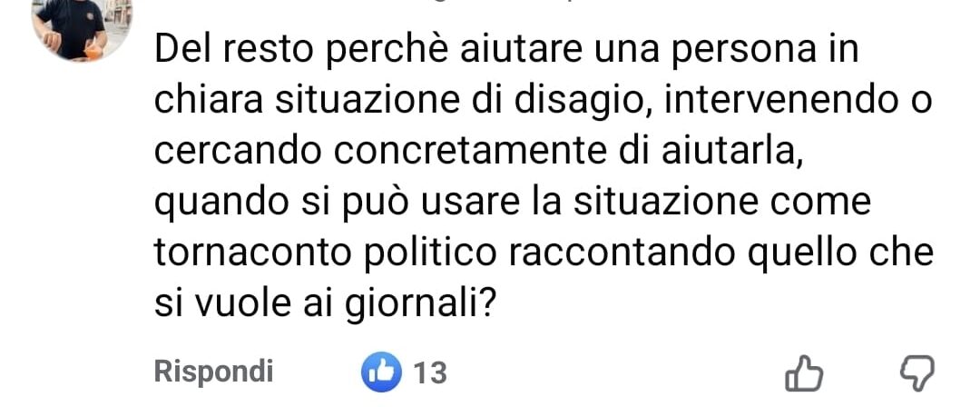Image resolution: width=980 pixels, height=407 pixels.
Task: Like the comment with the thumbs-up outline icon
Action: pyautogui.click(x=804, y=373)
